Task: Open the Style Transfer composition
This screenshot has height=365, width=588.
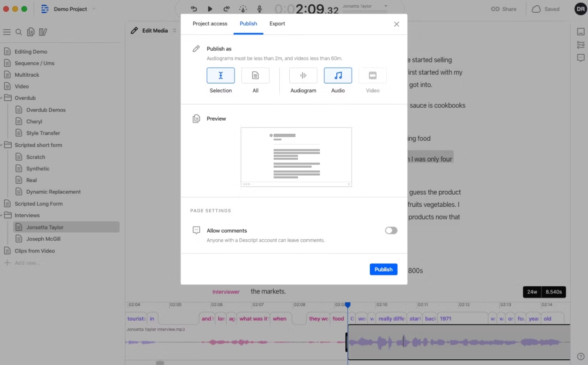Action: [x=43, y=133]
